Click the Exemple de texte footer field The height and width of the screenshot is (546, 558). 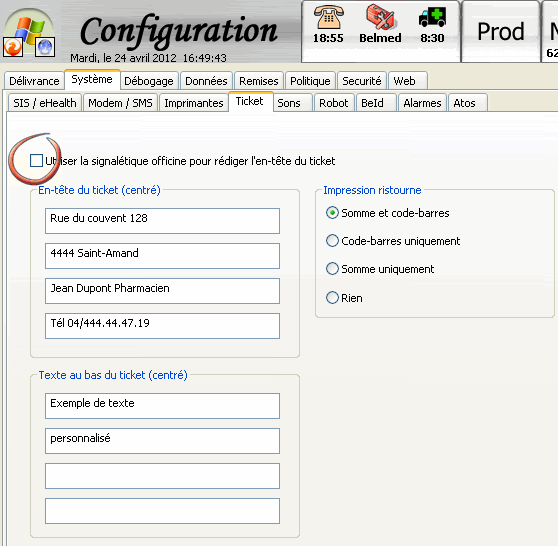tap(162, 406)
